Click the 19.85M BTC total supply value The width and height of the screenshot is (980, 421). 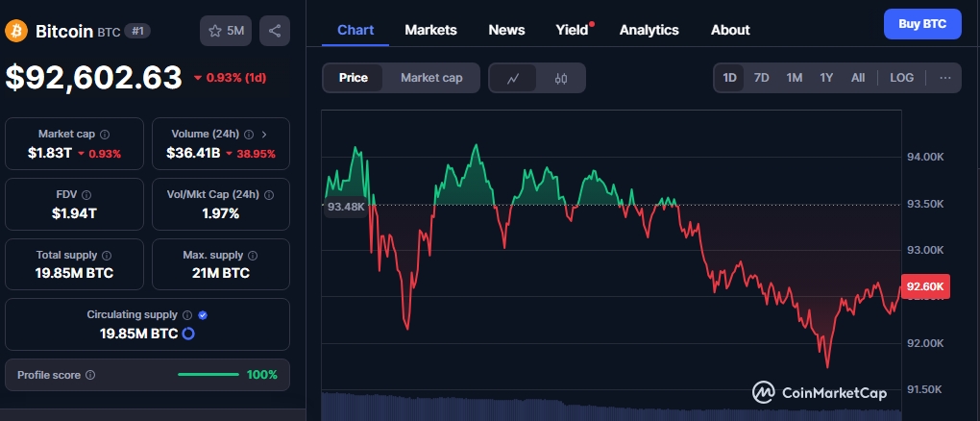coord(74,273)
